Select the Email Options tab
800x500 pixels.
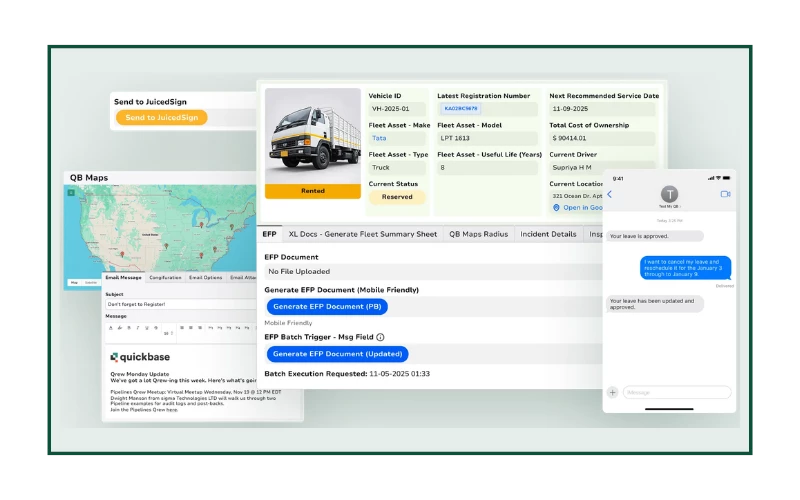[206, 278]
